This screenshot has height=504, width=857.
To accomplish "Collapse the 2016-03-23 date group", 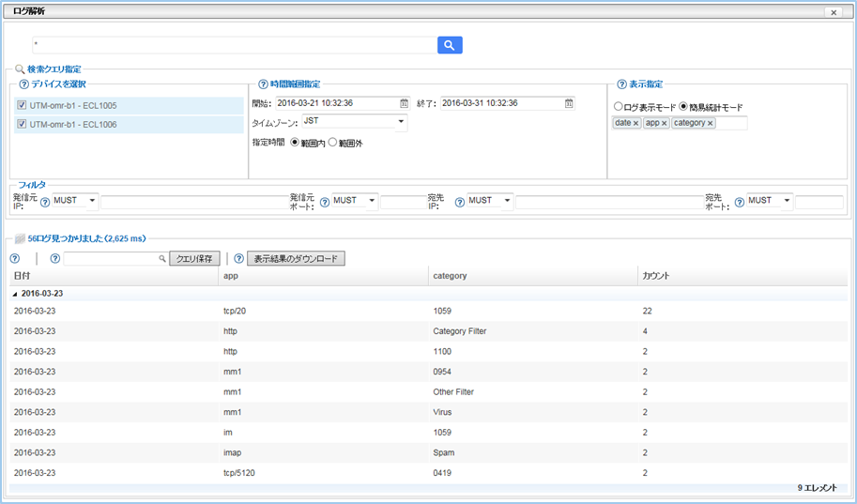I will pos(15,294).
